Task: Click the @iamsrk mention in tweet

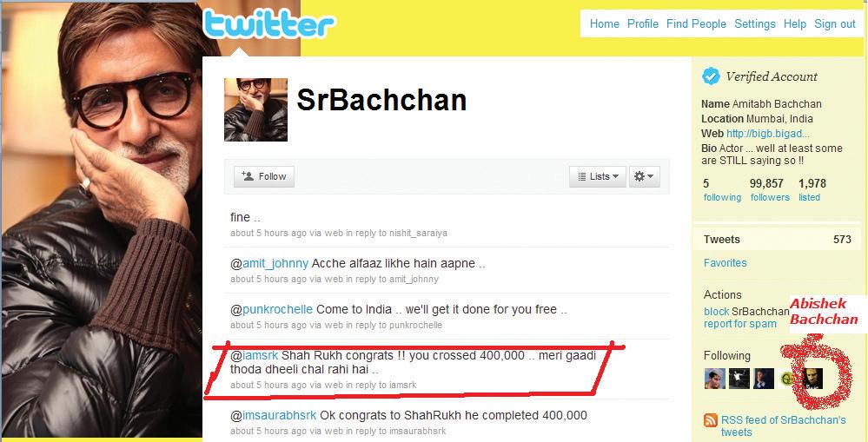Action: pyautogui.click(x=254, y=356)
